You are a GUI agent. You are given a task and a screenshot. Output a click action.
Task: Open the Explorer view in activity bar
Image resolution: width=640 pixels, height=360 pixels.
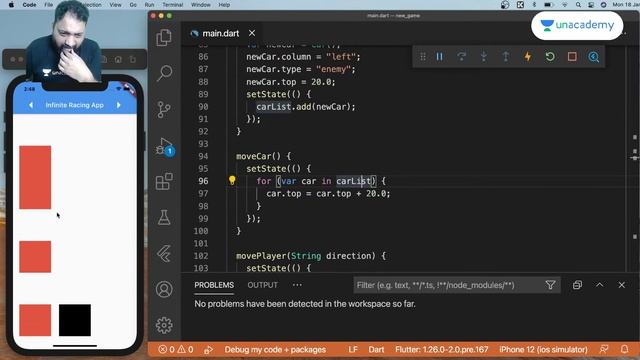[x=164, y=38]
